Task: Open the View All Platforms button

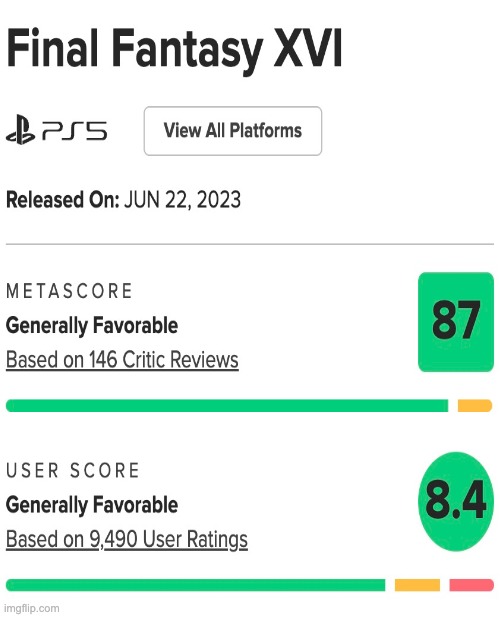Action: [232, 131]
